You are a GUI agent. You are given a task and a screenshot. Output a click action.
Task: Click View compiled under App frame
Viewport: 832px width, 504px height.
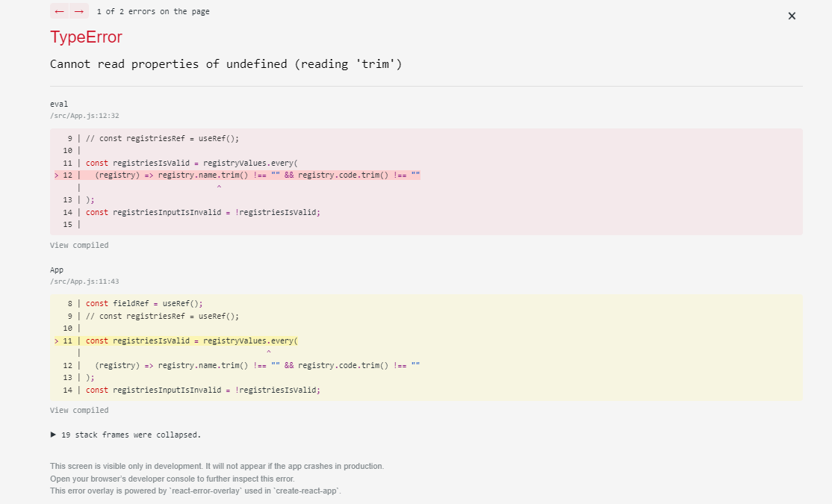[79, 410]
